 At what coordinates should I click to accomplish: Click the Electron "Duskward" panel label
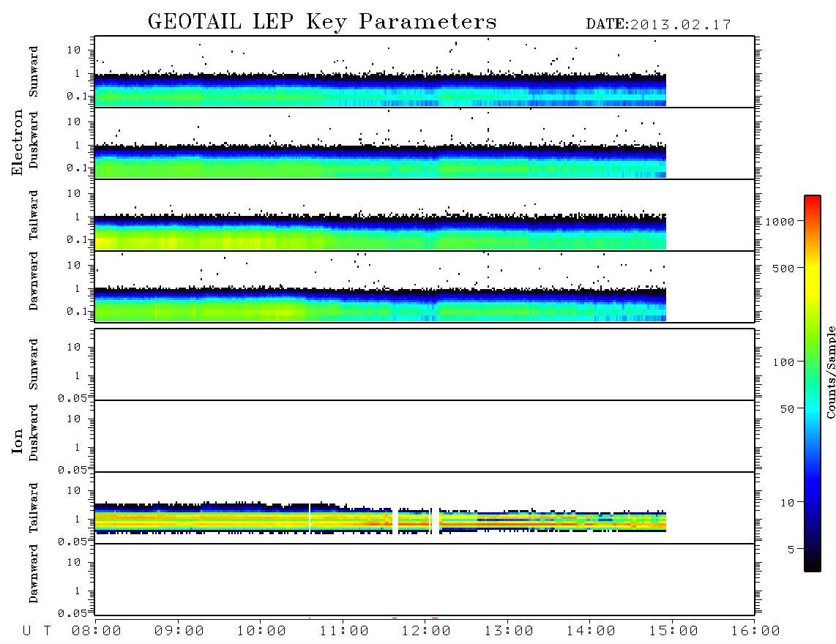[x=34, y=140]
